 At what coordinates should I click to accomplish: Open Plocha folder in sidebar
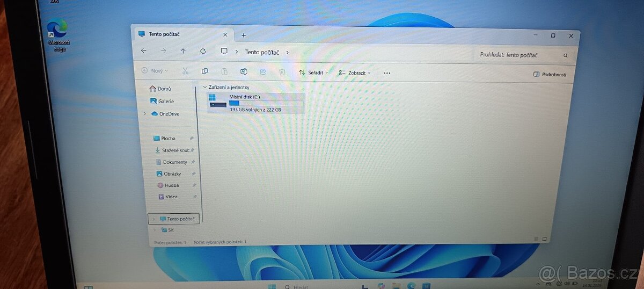[x=165, y=138]
